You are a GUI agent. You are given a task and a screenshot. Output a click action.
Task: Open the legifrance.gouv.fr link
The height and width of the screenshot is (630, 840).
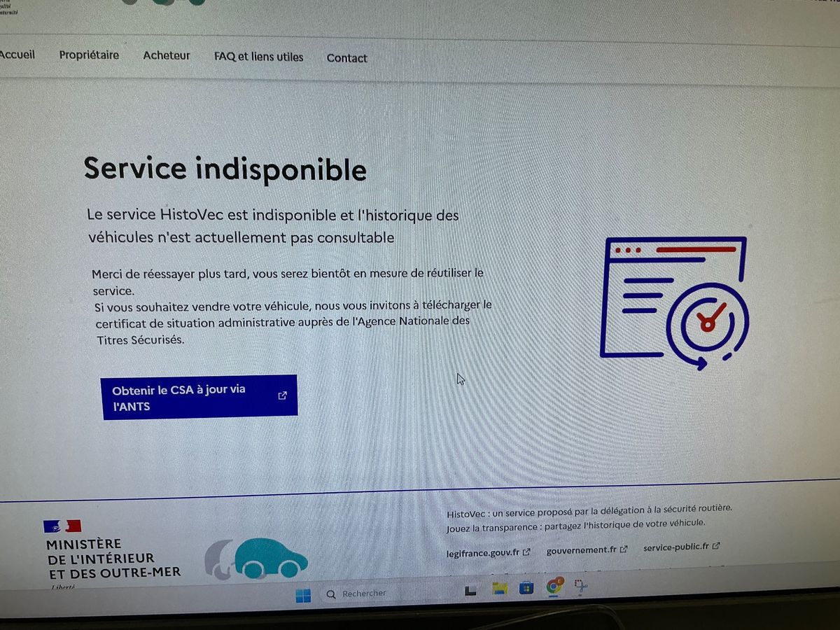coord(483,552)
